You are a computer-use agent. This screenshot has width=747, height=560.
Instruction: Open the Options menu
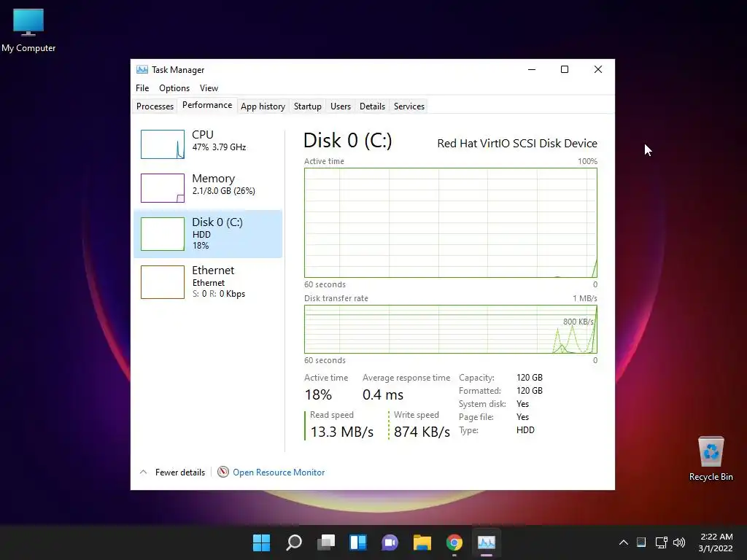[174, 88]
